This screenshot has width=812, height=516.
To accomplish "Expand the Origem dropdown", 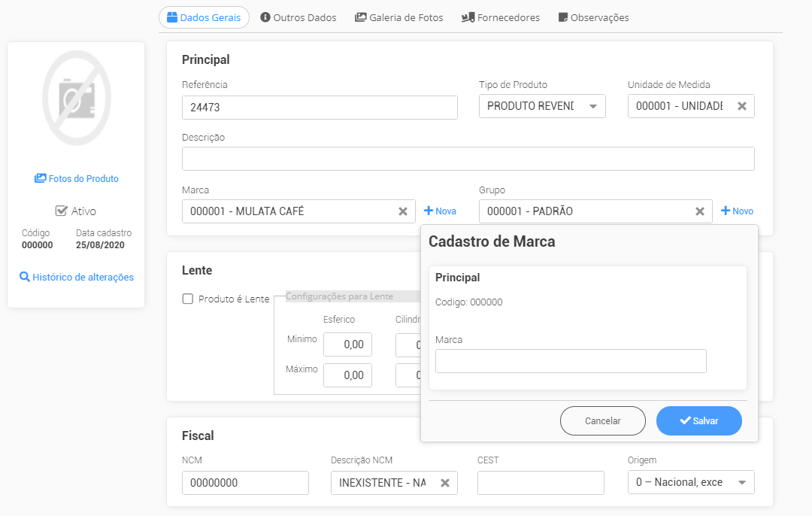I will pos(691,482).
